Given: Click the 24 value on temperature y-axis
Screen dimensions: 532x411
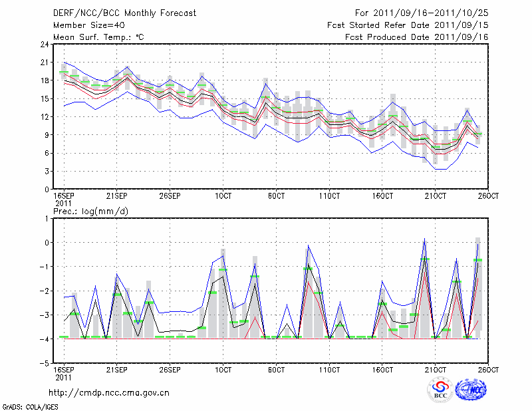Looking at the screenshot, I should [x=43, y=45].
